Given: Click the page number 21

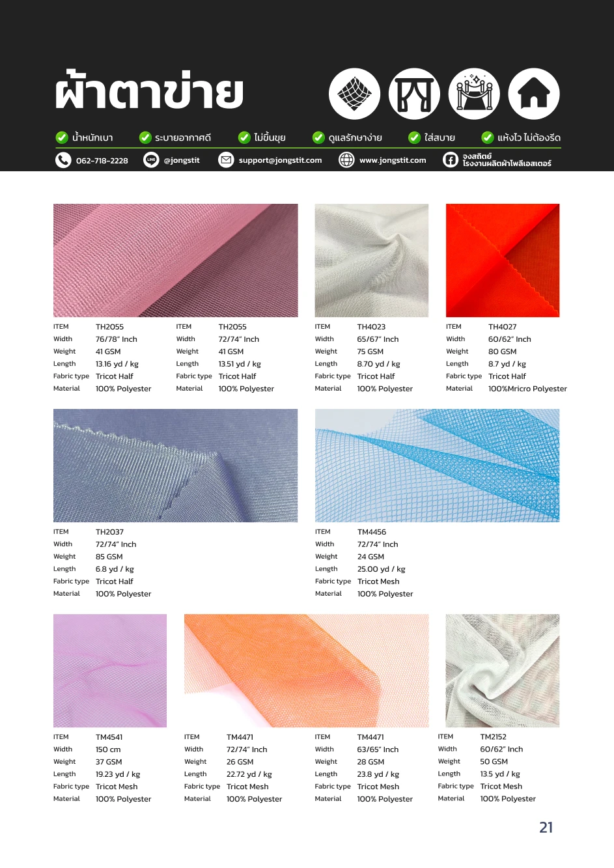Looking at the screenshot, I should click(546, 828).
